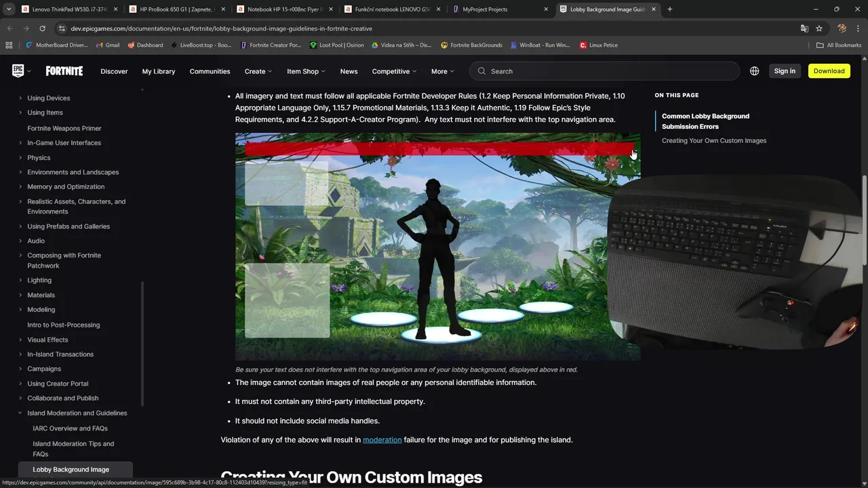Close the Lobby Background Image tab

654,9
